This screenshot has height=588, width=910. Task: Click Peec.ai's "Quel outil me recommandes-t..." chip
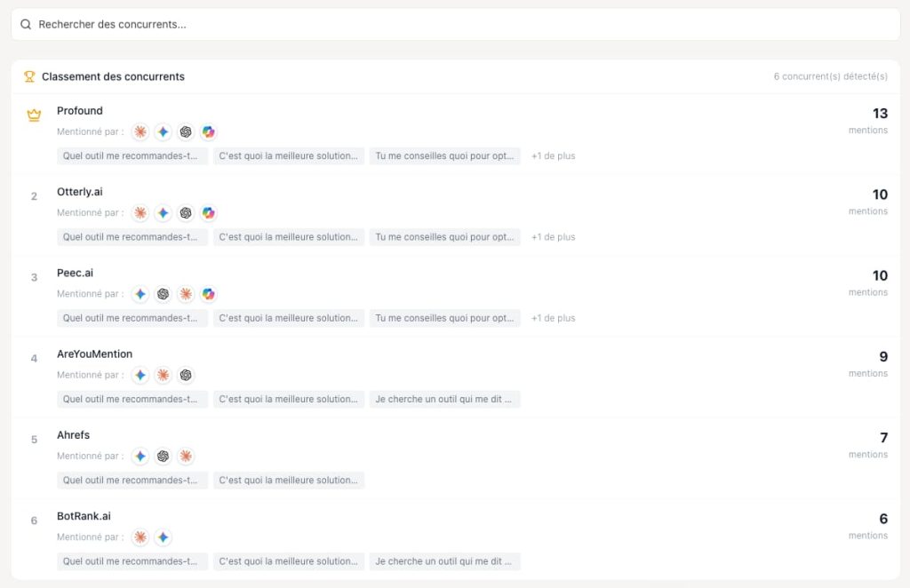[x=132, y=318]
